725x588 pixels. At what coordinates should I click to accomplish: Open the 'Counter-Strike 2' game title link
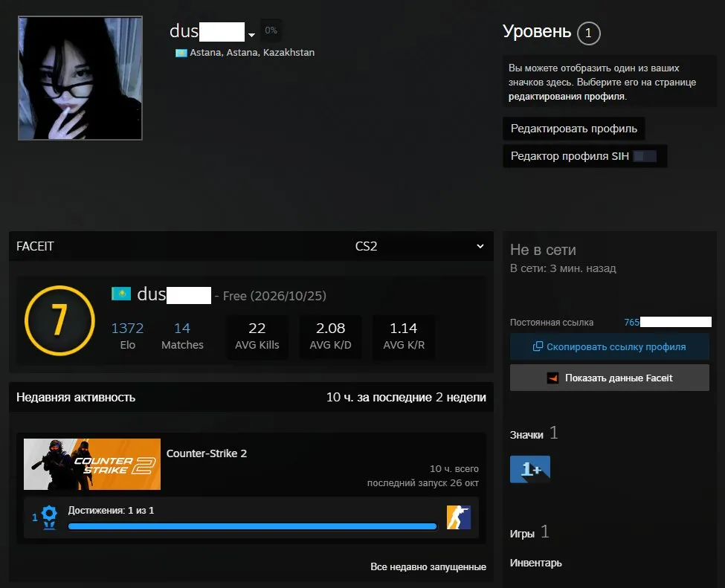click(x=207, y=453)
